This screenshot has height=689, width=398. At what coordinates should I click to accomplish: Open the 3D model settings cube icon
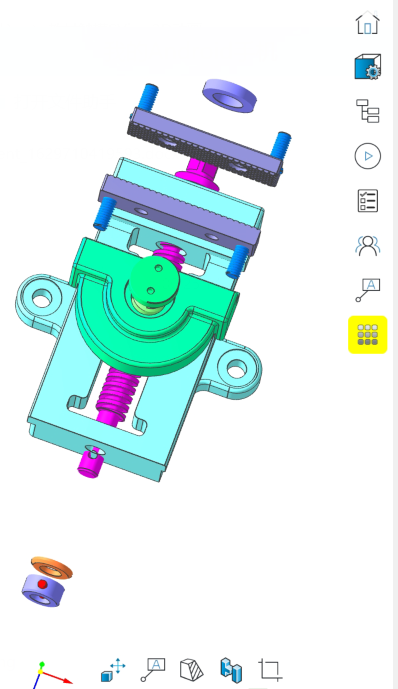pyautogui.click(x=368, y=67)
